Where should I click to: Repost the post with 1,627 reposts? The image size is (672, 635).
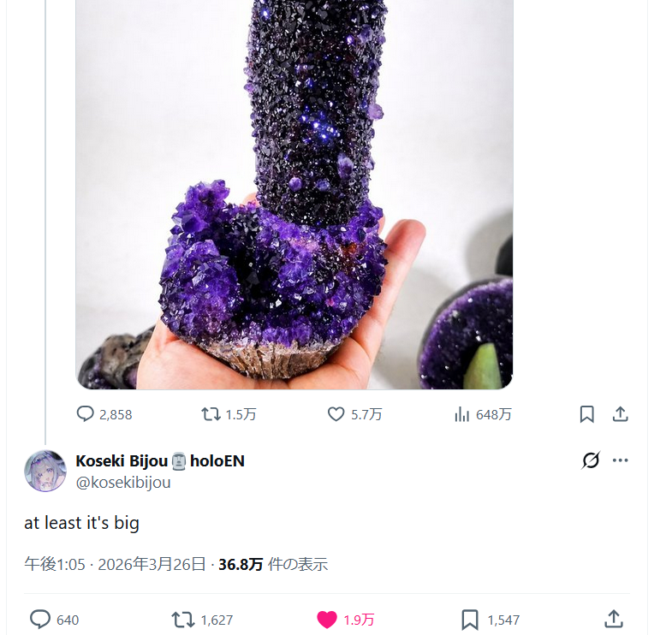point(183,620)
